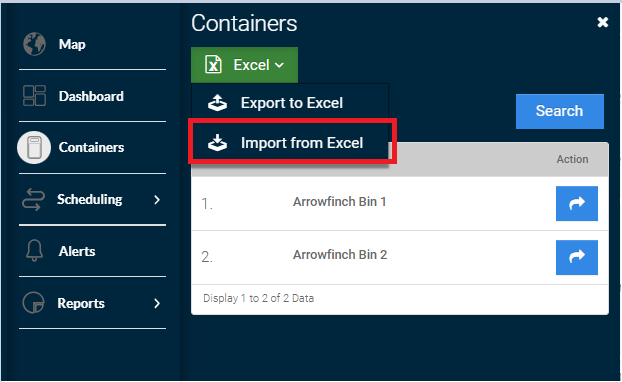The height and width of the screenshot is (382, 622).
Task: Select the Containers bin icon
Action: 34,147
